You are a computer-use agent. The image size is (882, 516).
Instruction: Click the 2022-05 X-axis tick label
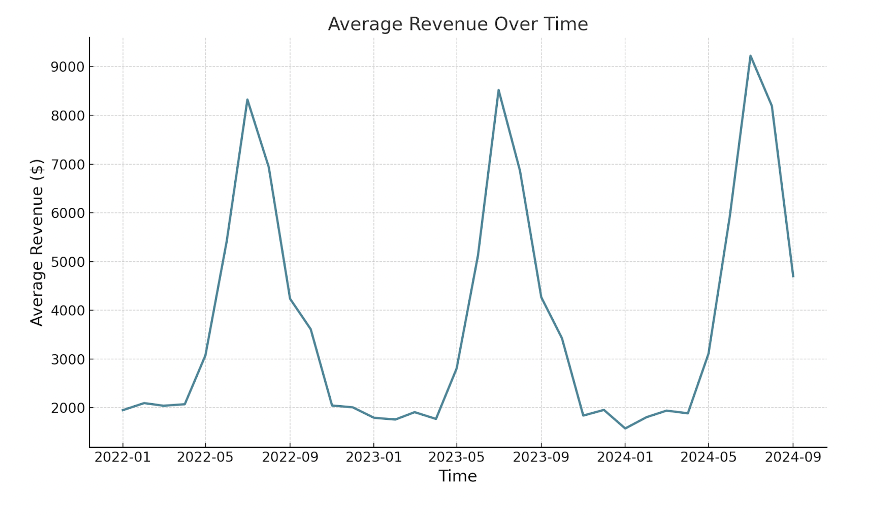(205, 458)
